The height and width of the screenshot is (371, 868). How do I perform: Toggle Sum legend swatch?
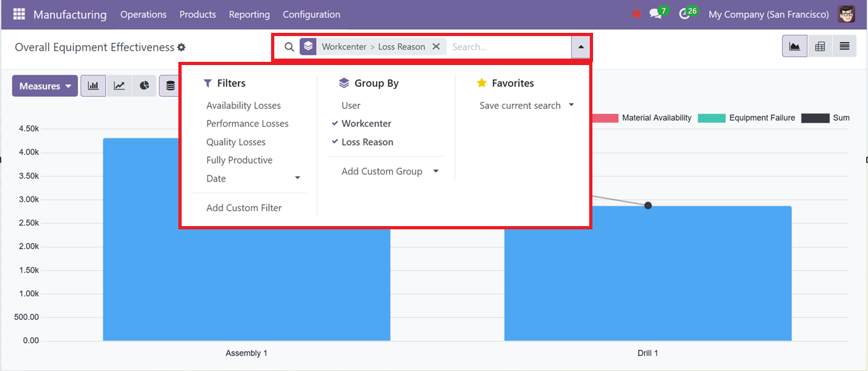[x=815, y=118]
